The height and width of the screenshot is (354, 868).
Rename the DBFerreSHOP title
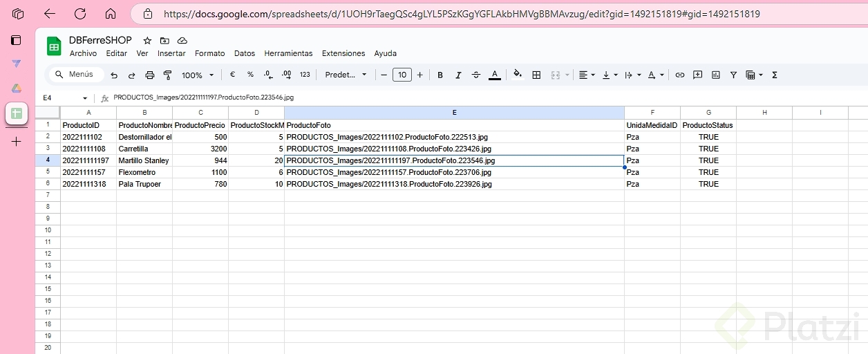(x=100, y=40)
